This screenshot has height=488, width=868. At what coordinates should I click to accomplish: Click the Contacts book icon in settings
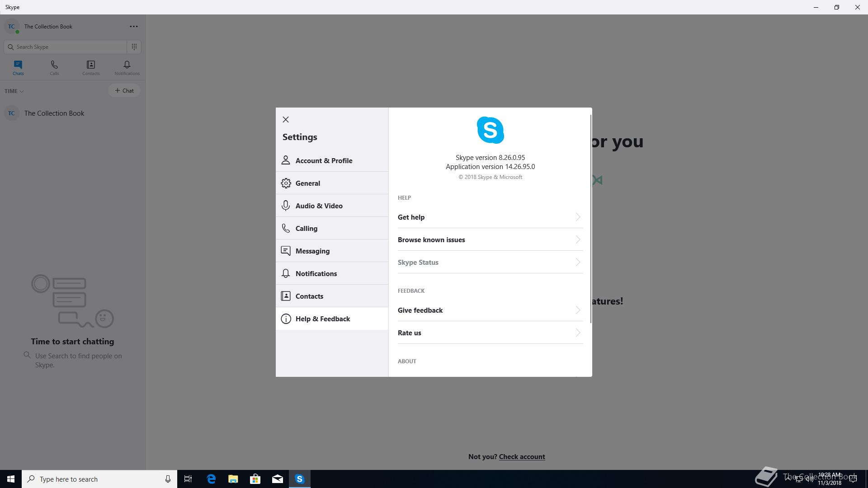point(286,296)
